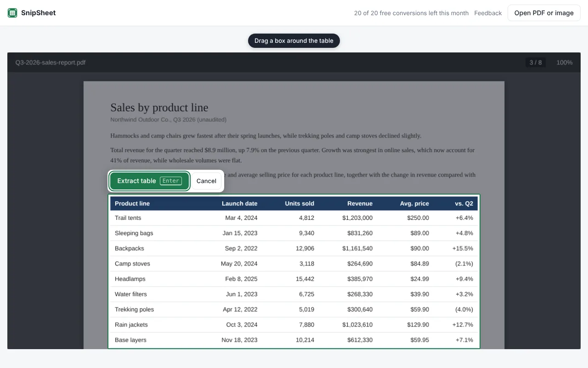Click the Rain jackets row name
588x368 pixels.
131,325
